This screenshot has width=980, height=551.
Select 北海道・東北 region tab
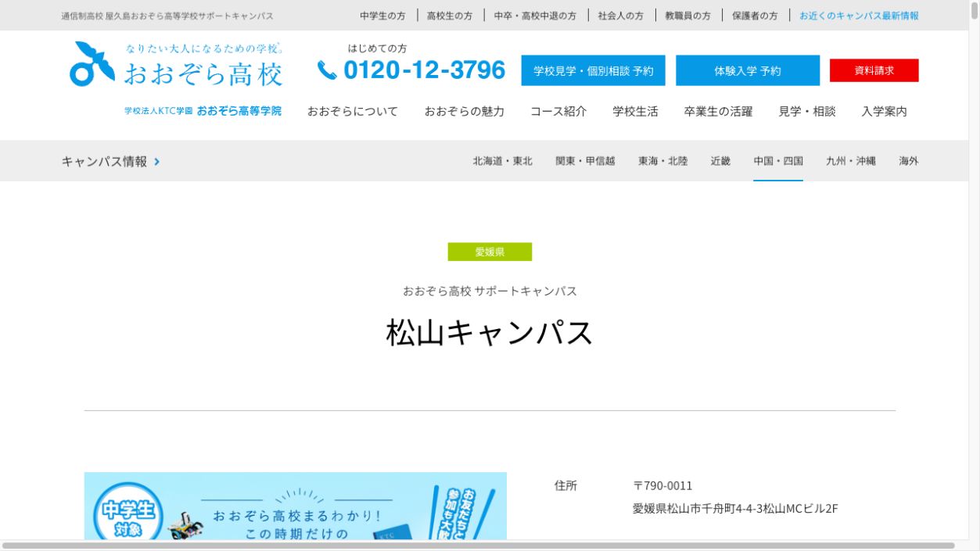click(502, 161)
